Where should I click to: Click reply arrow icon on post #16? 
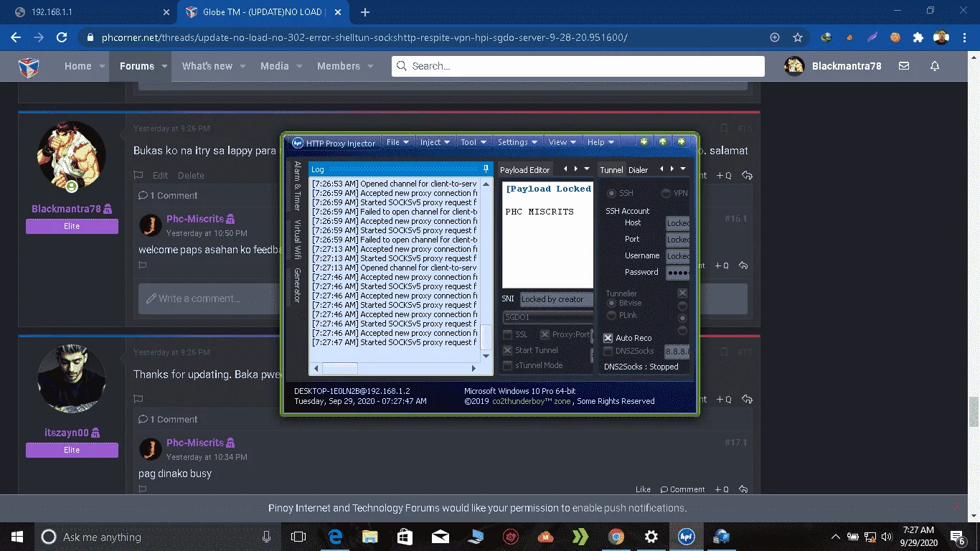click(747, 175)
